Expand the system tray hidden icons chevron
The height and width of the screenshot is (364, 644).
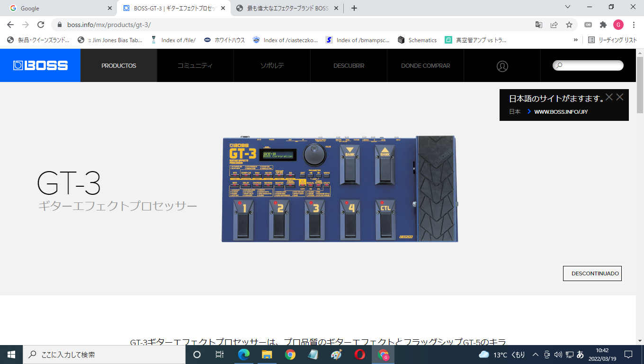[x=536, y=355]
